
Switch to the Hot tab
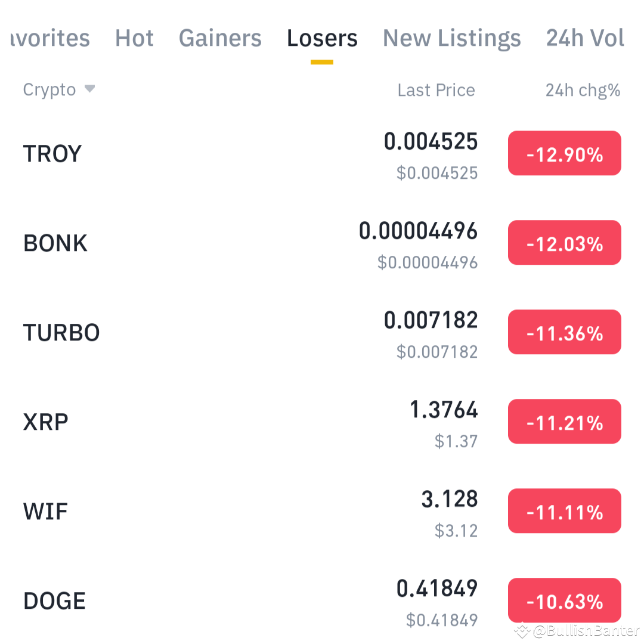pos(134,38)
